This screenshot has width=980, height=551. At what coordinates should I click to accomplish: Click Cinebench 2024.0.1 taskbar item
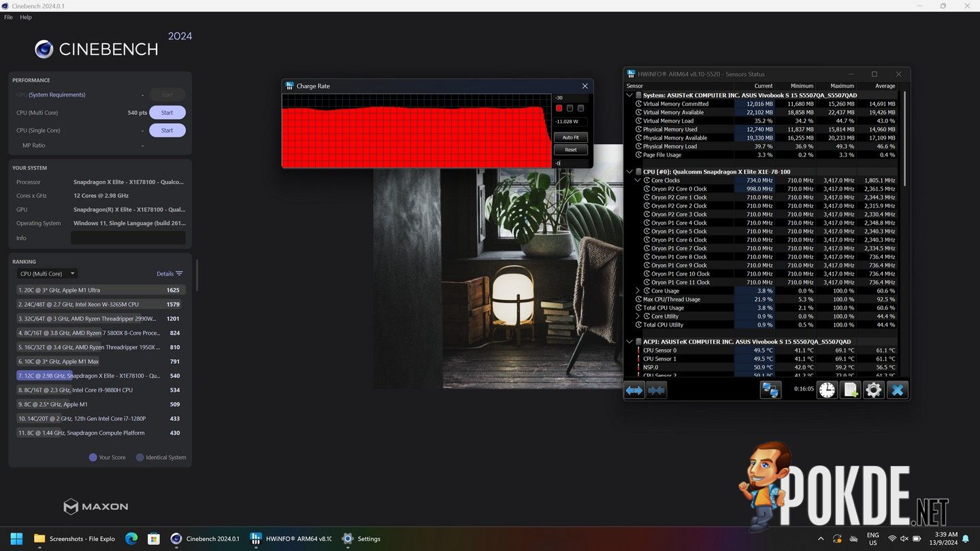(206, 538)
